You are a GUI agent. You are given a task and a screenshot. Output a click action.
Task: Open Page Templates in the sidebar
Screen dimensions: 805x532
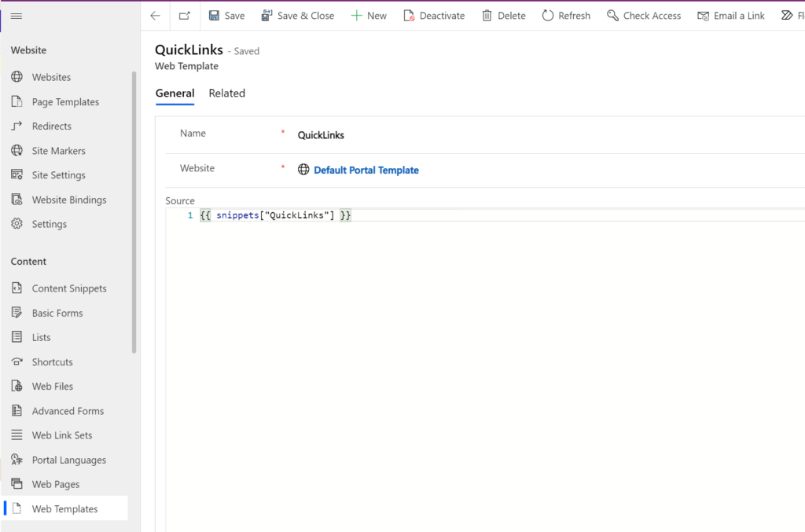[67, 101]
